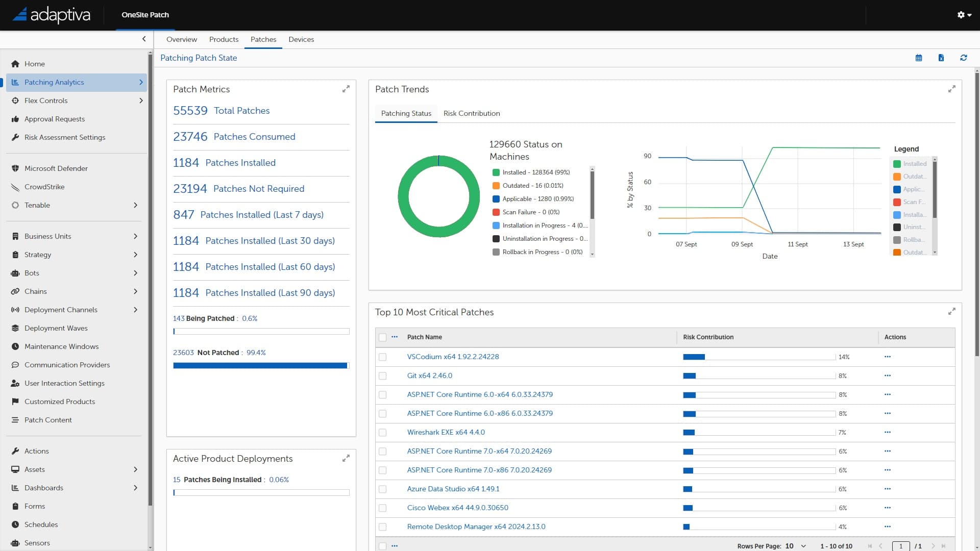Expand the Patch Trends panel to fullscreen
This screenshot has width=980, height=551.
(951, 89)
